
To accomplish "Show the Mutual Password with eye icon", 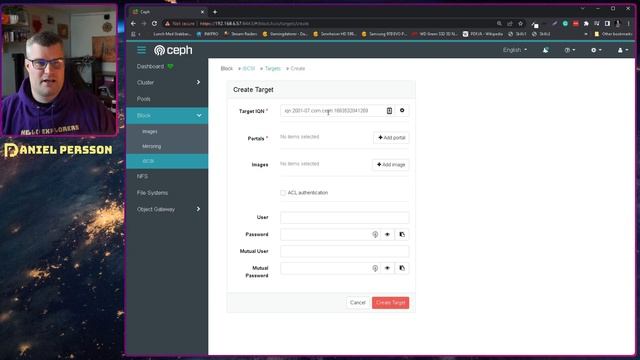I will pyautogui.click(x=387, y=268).
